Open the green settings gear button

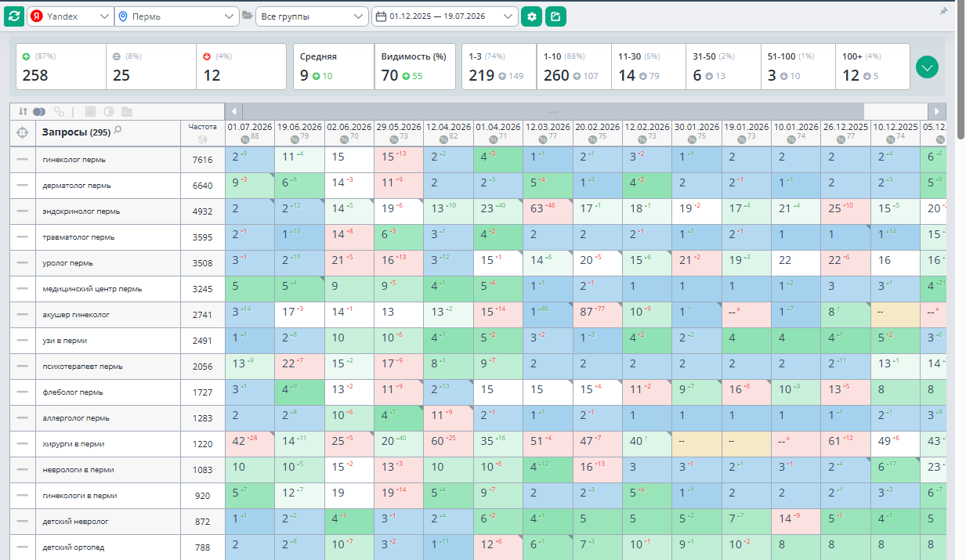pyautogui.click(x=532, y=16)
